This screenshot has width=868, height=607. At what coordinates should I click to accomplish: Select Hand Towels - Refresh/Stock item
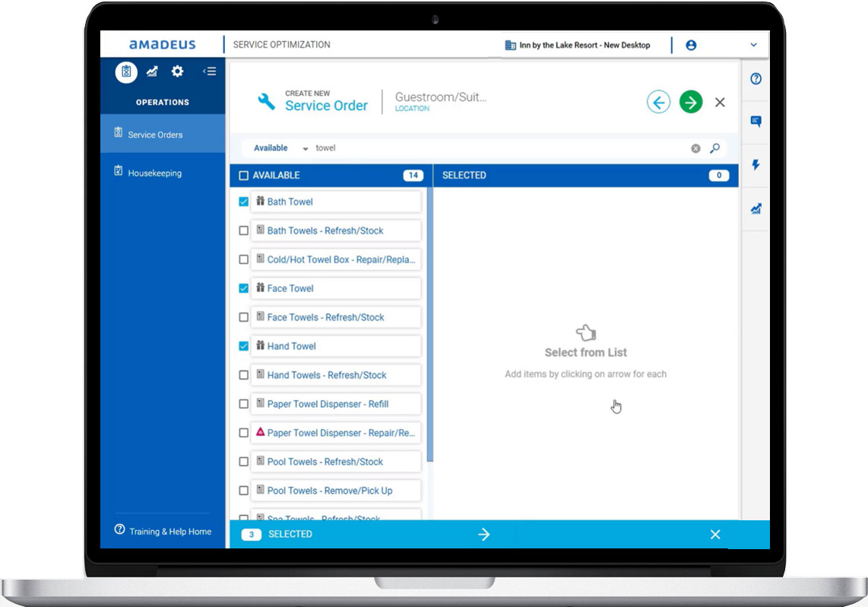coord(335,375)
